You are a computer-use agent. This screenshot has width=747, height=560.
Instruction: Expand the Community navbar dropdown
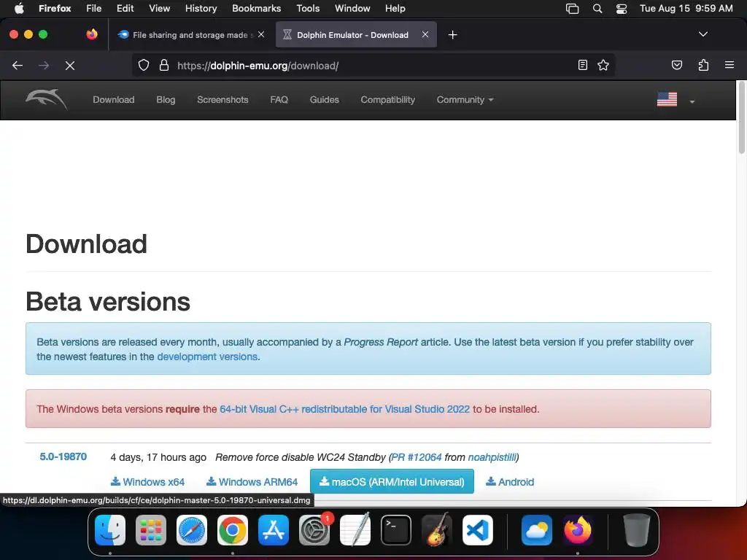click(465, 99)
